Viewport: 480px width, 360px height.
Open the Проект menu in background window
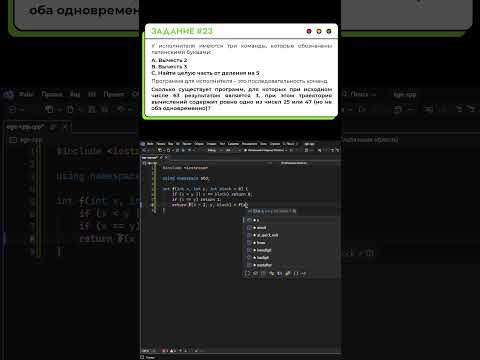(x=114, y=94)
